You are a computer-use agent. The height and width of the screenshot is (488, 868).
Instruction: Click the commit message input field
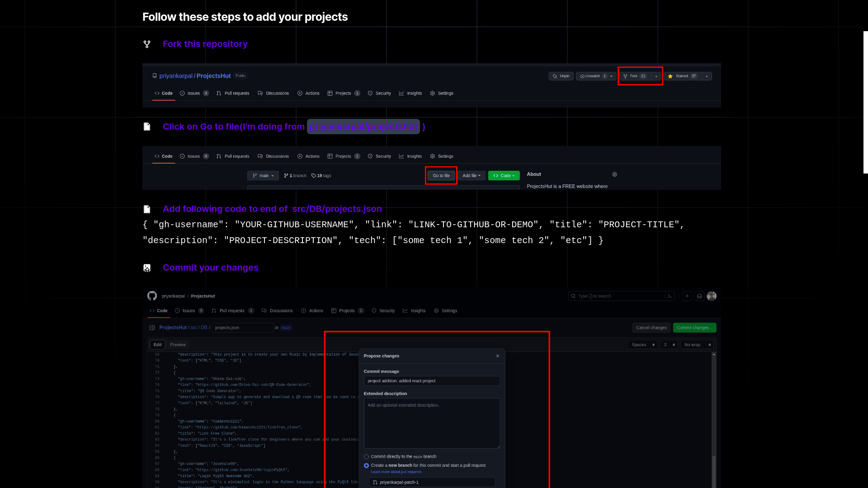pos(432,381)
